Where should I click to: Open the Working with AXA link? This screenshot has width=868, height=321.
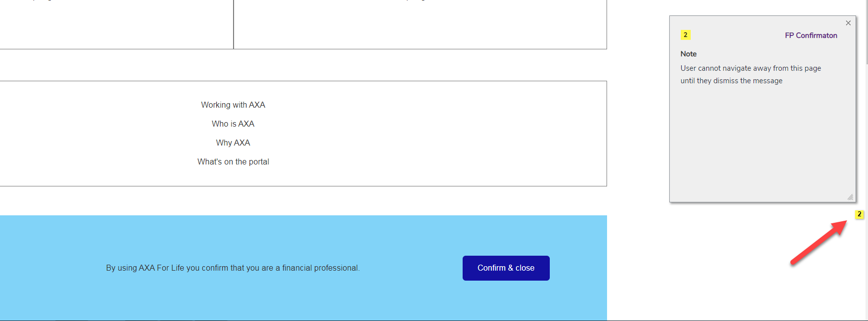pos(233,105)
